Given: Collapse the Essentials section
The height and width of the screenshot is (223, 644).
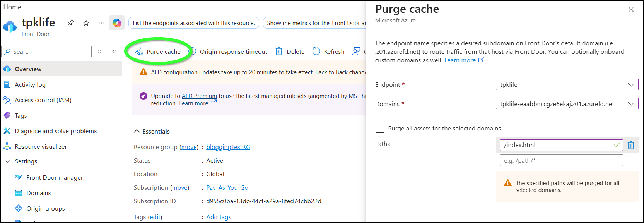Looking at the screenshot, I should [x=137, y=132].
